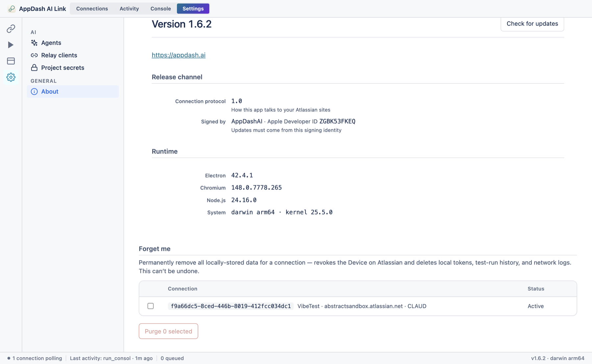Click the chain icon beside Relay clients
Image resolution: width=592 pixels, height=364 pixels.
34,55
